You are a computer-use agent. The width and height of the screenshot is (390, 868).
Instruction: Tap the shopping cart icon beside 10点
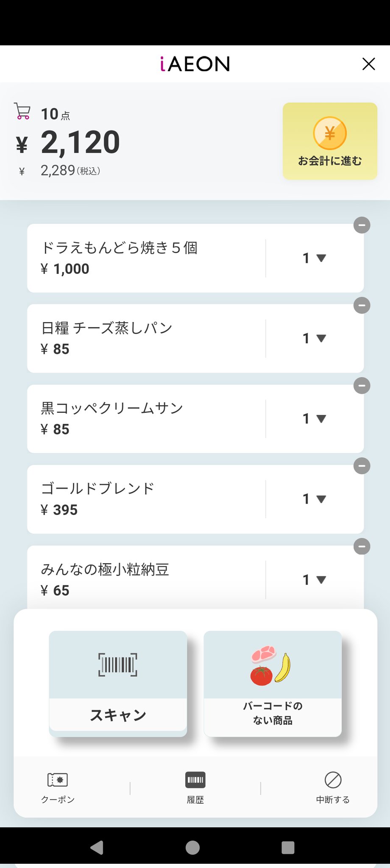pyautogui.click(x=22, y=111)
